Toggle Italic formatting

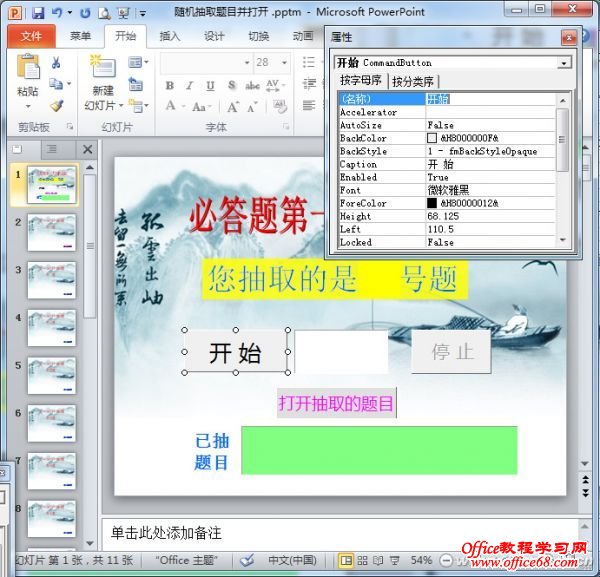pyautogui.click(x=189, y=85)
